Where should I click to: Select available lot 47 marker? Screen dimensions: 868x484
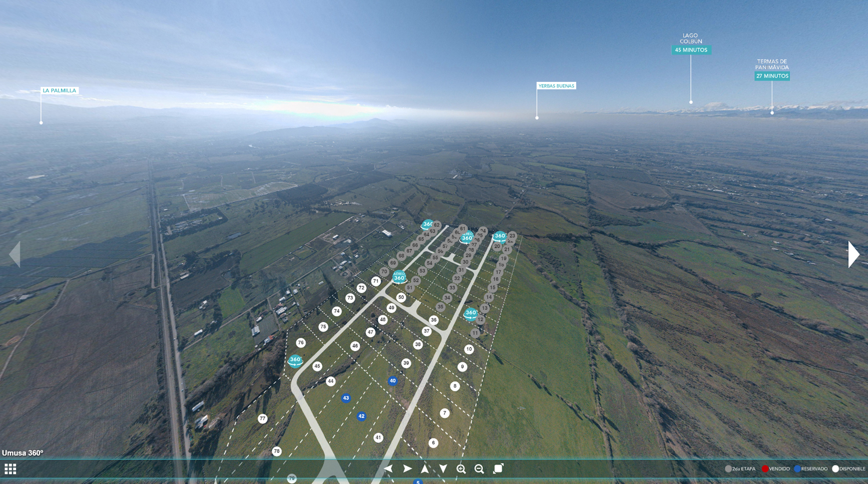click(x=370, y=333)
